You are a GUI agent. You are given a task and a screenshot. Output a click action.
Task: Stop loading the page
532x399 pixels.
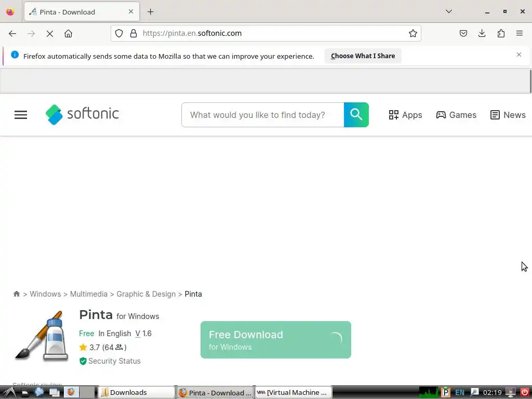tap(50, 33)
